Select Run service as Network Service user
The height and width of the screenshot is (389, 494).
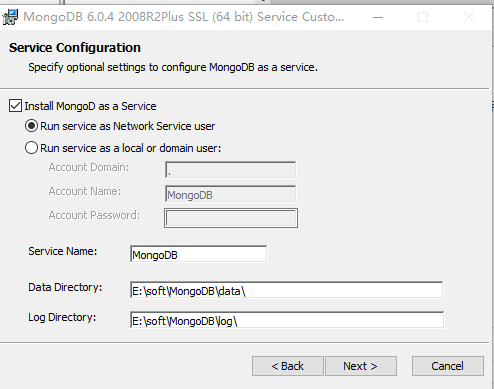click(x=31, y=126)
